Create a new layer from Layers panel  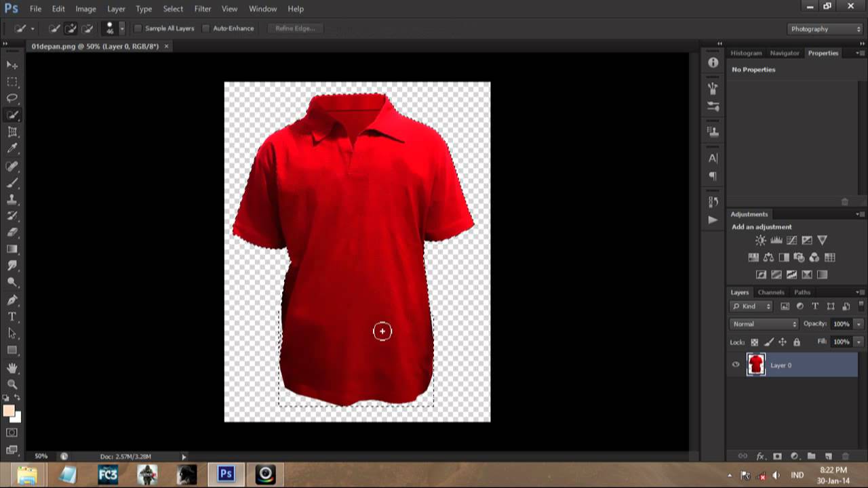point(828,457)
